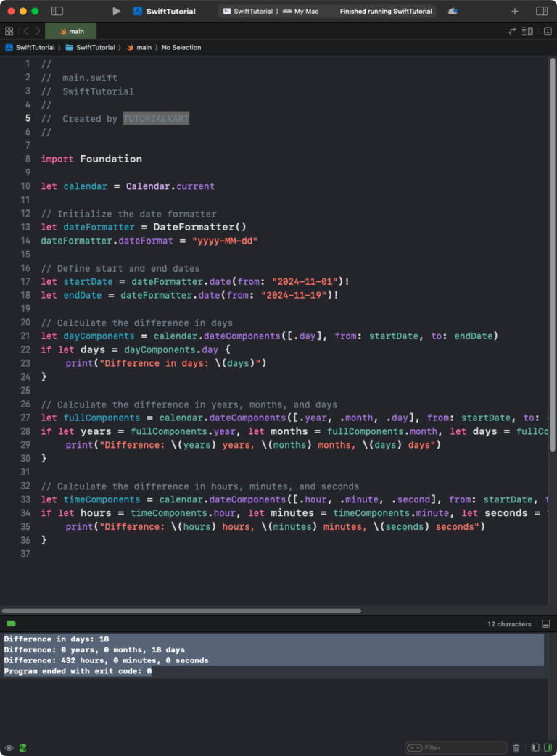
Task: Run the SwiftTutorial project with play button
Action: pos(116,11)
